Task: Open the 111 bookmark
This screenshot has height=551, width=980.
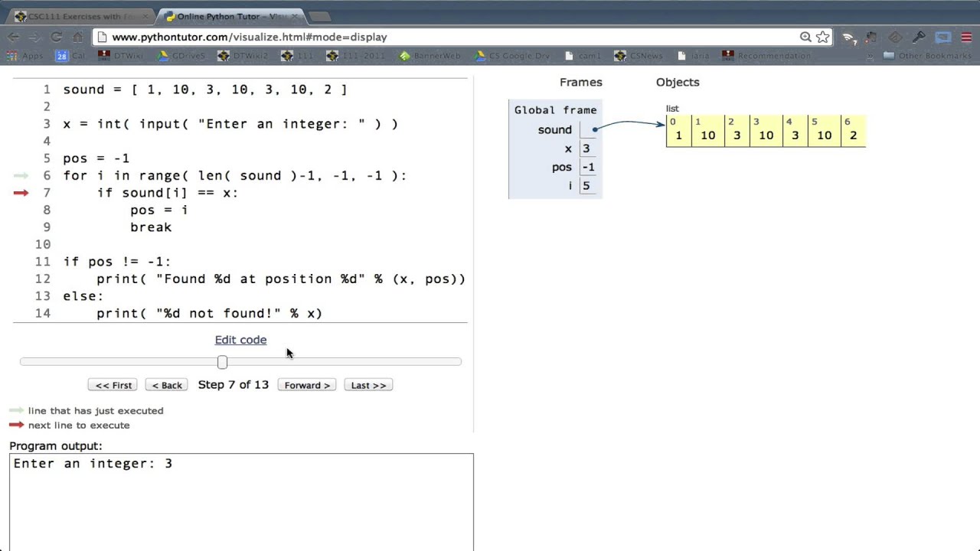Action: [298, 56]
